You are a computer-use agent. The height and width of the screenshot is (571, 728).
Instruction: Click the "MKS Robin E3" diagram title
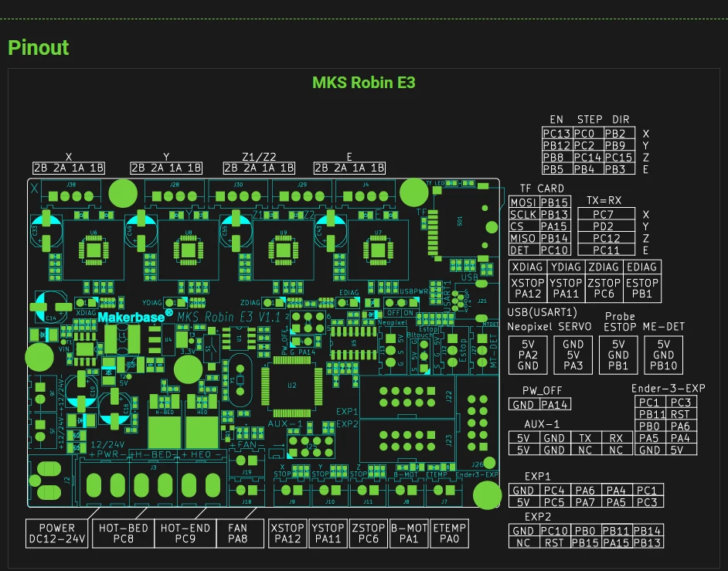click(363, 83)
